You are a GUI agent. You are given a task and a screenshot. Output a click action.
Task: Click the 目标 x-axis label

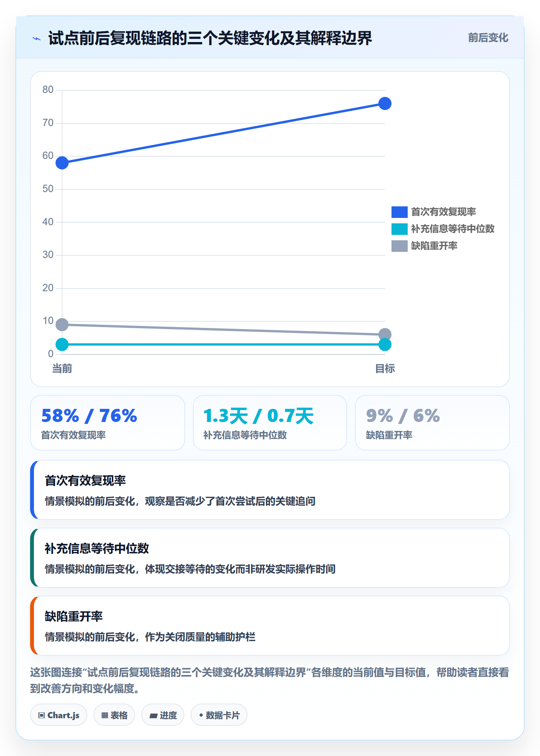click(385, 369)
